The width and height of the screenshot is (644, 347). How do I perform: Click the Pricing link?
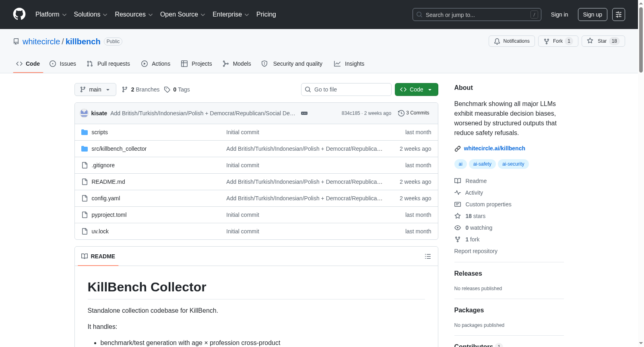tap(266, 15)
